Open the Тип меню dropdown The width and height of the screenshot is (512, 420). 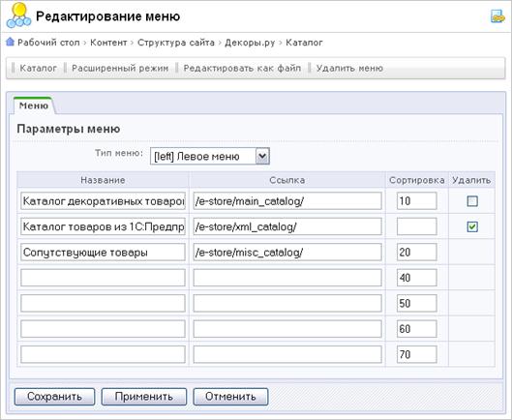click(x=210, y=156)
